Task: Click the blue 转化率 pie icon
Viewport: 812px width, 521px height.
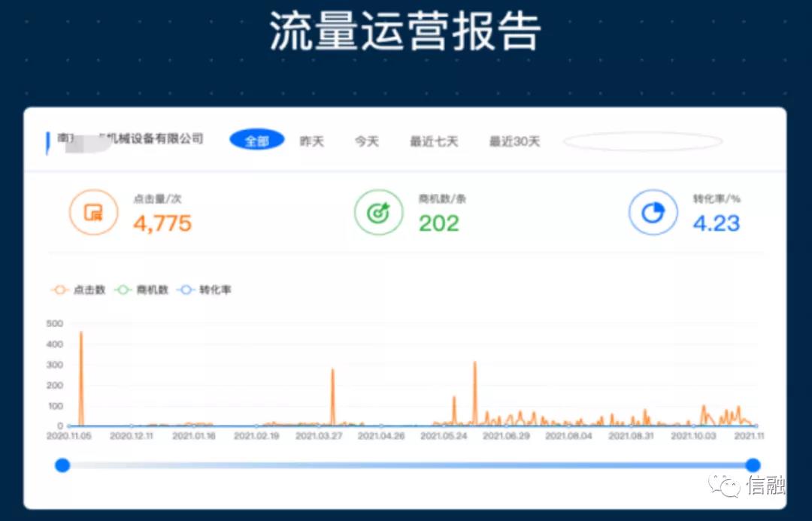Action: [x=653, y=212]
